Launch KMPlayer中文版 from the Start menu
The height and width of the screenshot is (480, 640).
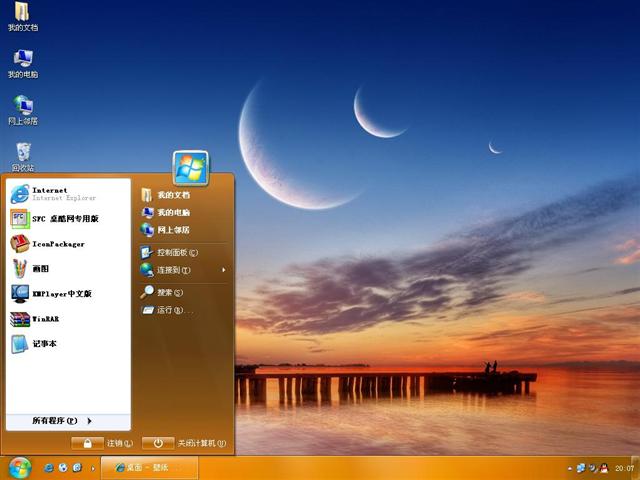pos(60,294)
